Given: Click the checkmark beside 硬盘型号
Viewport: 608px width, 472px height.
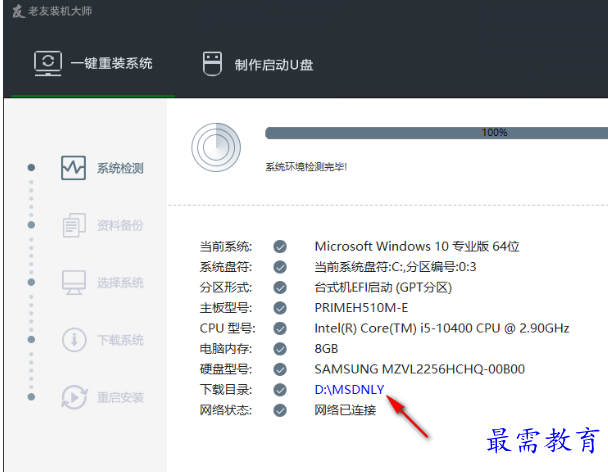Looking at the screenshot, I should [x=280, y=369].
